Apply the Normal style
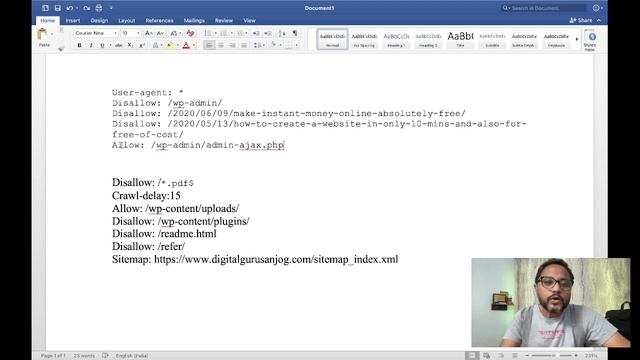Screen dimensions: 640x360 point(332,40)
